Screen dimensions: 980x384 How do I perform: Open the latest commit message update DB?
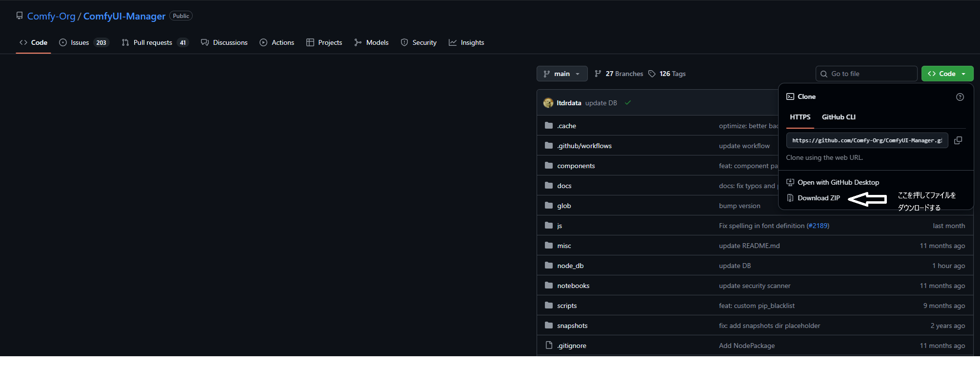[601, 103]
